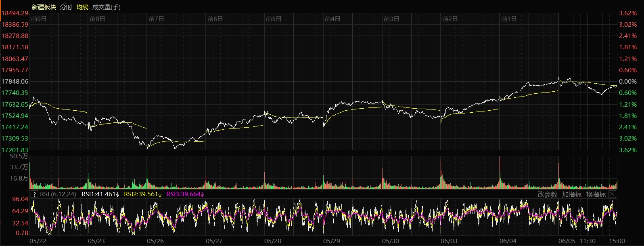Click the 05/27 date on time axis
Screen dimensions: 644x246
click(x=214, y=241)
